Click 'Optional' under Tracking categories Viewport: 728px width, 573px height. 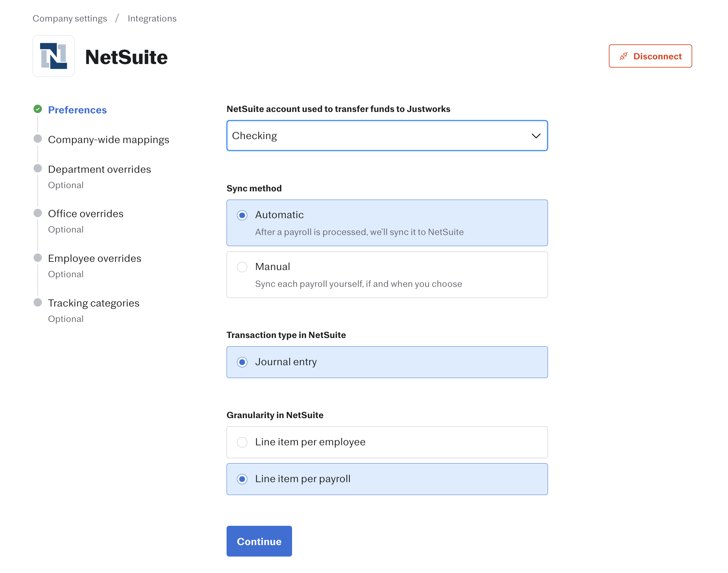[66, 319]
